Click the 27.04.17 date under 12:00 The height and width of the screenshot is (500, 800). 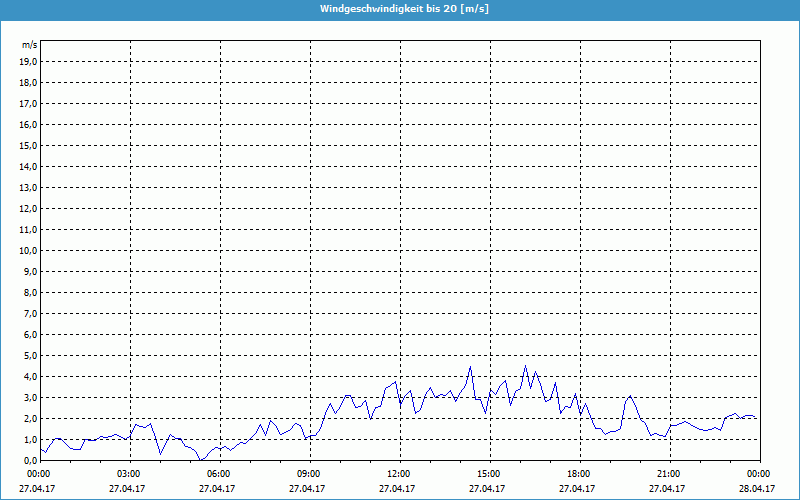tap(398, 489)
